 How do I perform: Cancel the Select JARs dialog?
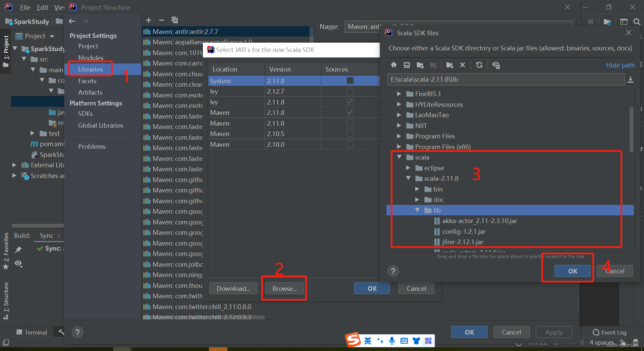[x=416, y=289]
